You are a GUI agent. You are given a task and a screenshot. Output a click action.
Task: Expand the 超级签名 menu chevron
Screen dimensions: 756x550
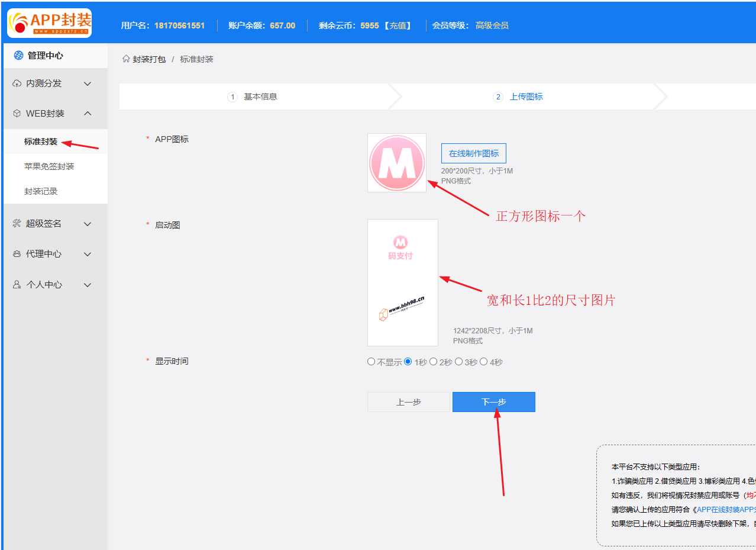[88, 224]
